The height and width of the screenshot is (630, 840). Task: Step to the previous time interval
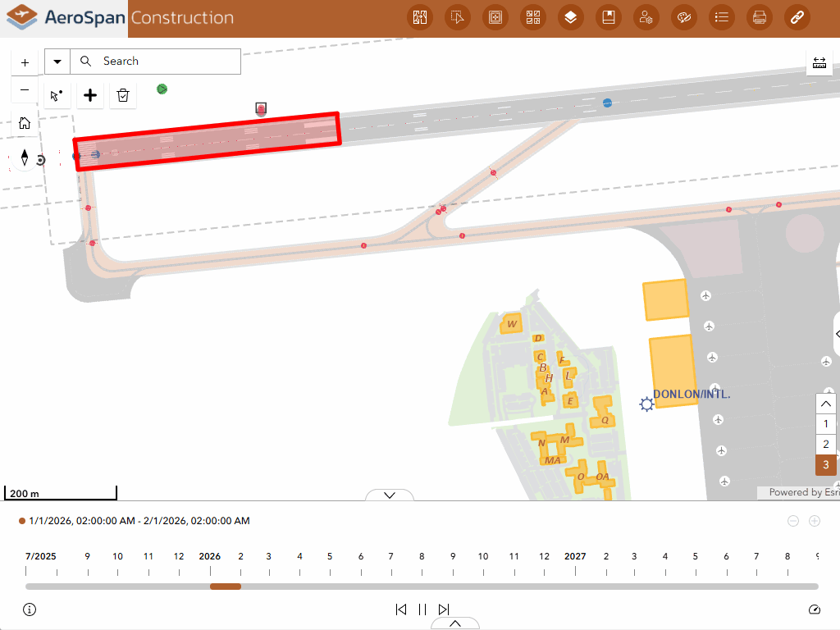click(x=400, y=609)
